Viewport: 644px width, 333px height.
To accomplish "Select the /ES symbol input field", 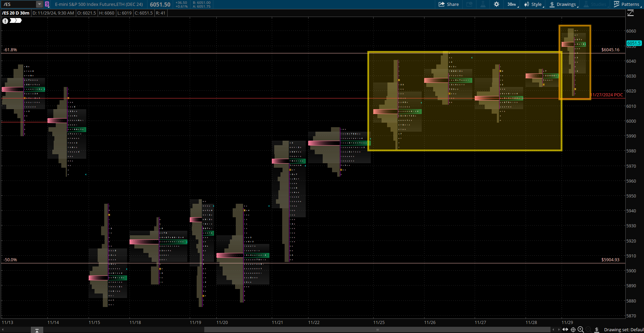I will point(19,4).
